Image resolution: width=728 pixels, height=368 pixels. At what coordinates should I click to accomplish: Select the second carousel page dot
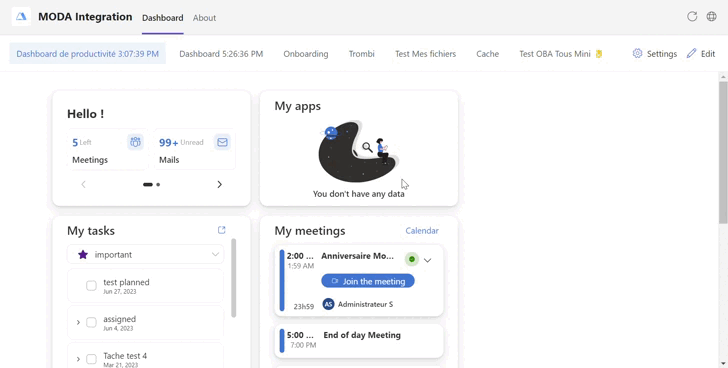click(158, 185)
